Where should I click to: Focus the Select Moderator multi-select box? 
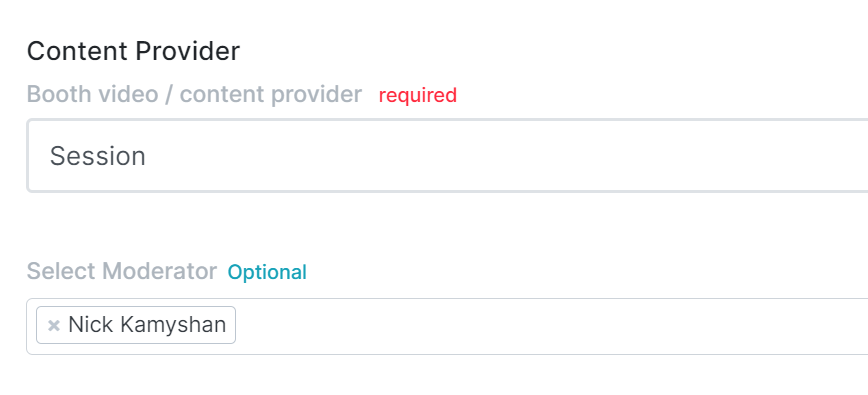(447, 326)
